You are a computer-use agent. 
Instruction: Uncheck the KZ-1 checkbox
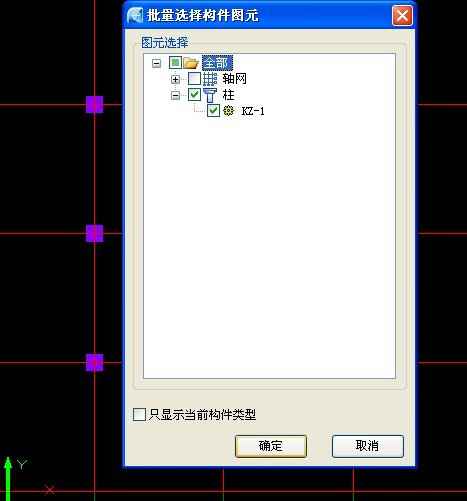[x=213, y=111]
